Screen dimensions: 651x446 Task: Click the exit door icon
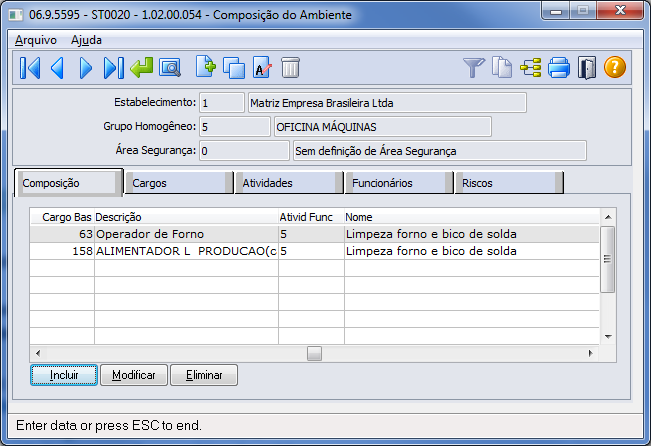coord(587,68)
